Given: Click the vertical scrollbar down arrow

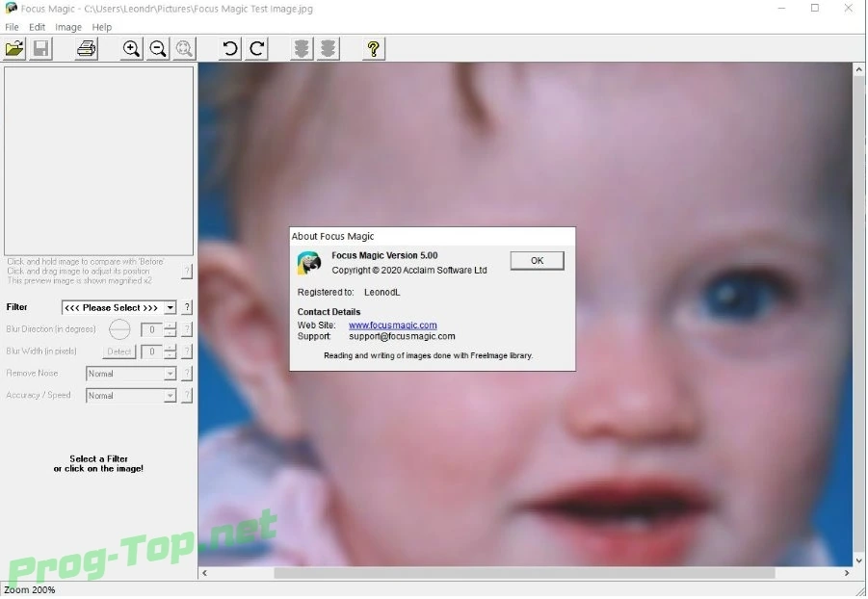Looking at the screenshot, I should pyautogui.click(x=859, y=560).
